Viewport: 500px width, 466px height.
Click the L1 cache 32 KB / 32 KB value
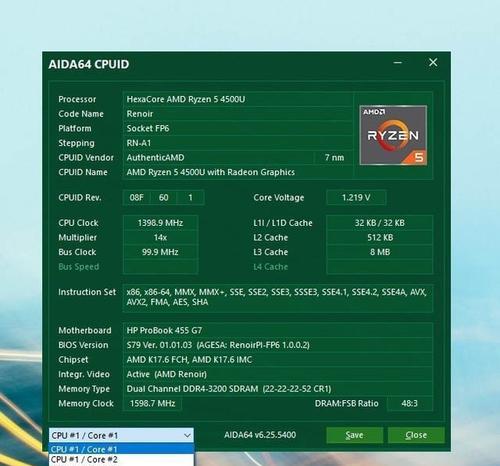click(x=380, y=223)
